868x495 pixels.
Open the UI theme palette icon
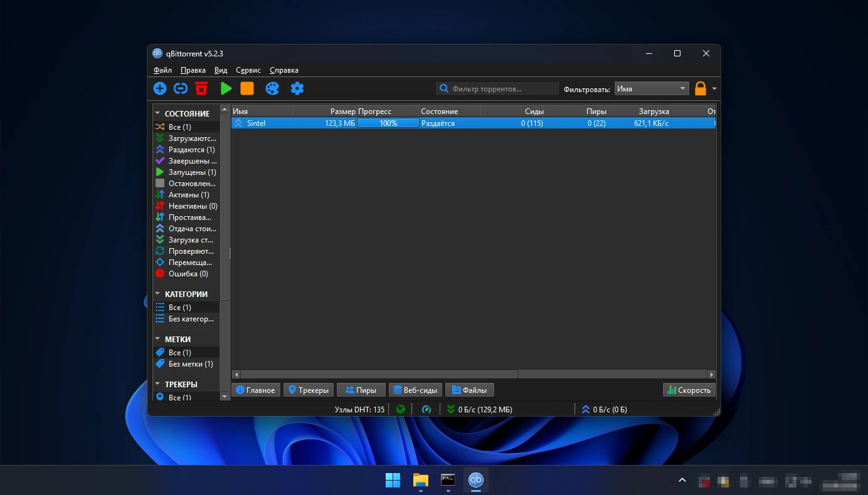(272, 89)
